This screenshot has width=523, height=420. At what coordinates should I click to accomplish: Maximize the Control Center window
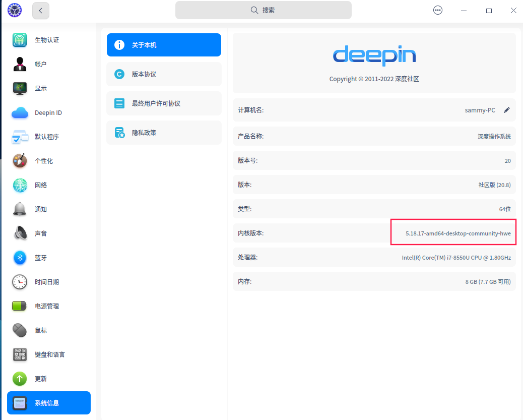click(489, 11)
